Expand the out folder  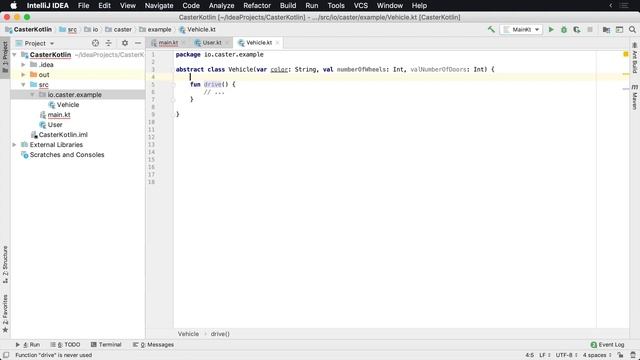point(23,75)
